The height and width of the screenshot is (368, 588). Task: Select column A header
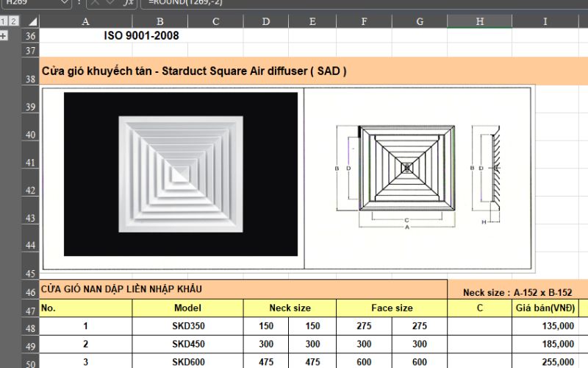(85, 21)
